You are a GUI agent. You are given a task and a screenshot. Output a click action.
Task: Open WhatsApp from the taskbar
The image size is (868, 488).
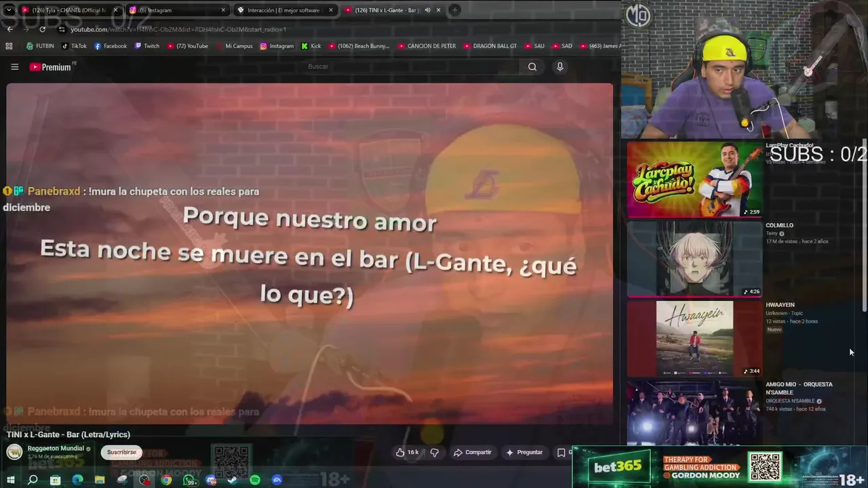tap(189, 480)
